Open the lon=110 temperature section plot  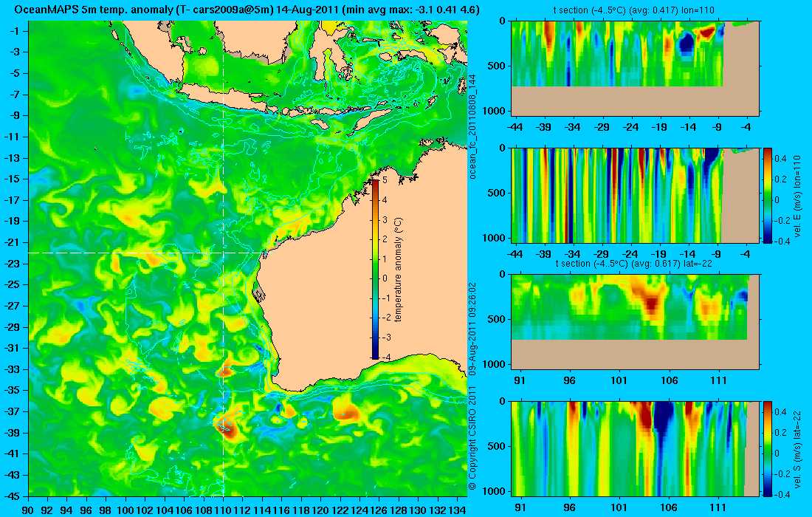point(635,69)
